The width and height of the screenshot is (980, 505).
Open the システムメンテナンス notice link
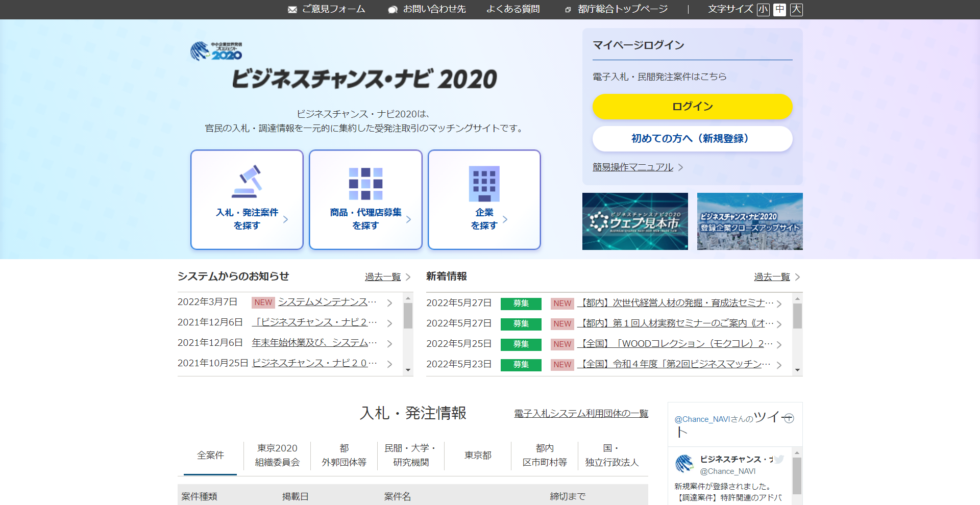coord(327,302)
